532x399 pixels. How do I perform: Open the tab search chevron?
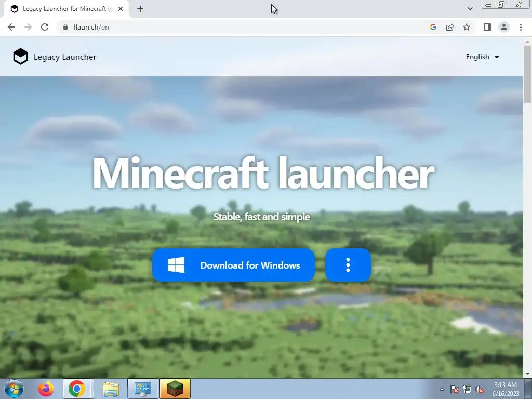470,9
